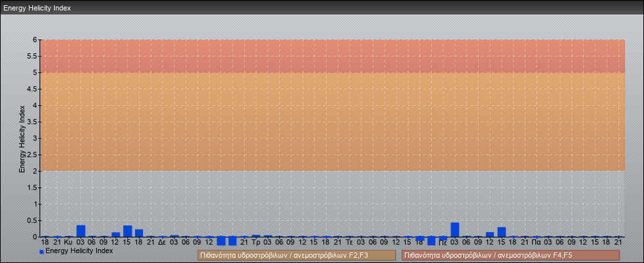644x263 pixels.
Task: Click the blue Energy Helicity Index legend square
Action: [41, 252]
